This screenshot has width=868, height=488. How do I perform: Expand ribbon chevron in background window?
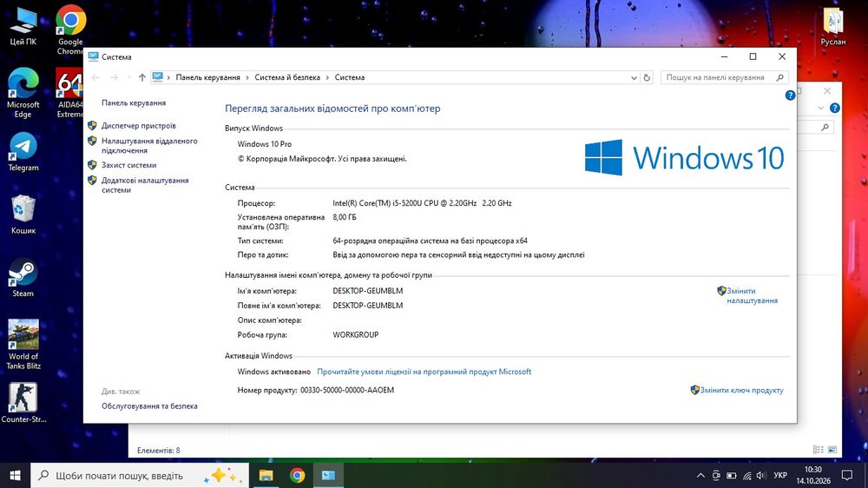pyautogui.click(x=821, y=108)
